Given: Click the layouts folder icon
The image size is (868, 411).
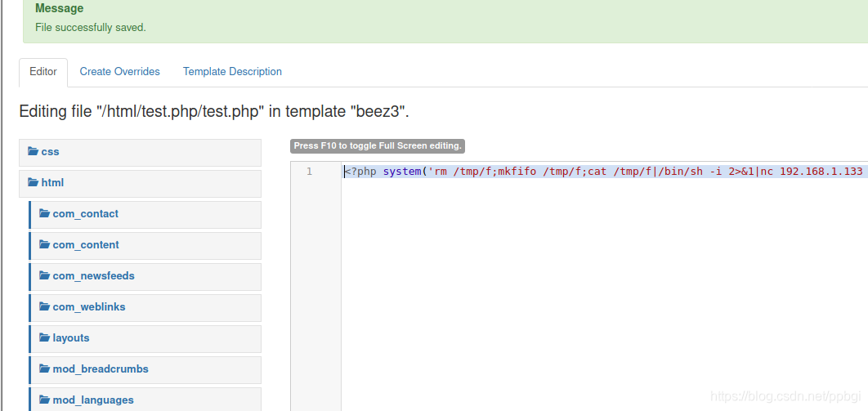Looking at the screenshot, I should pos(45,337).
